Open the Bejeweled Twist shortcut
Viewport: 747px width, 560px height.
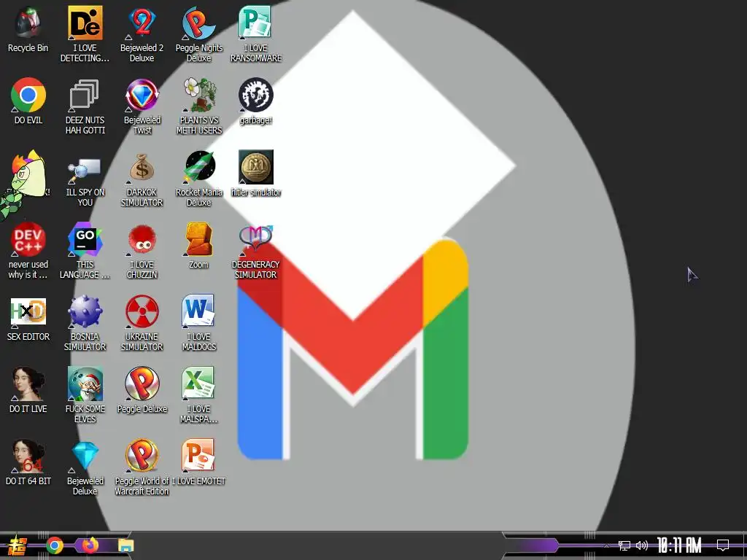(142, 95)
